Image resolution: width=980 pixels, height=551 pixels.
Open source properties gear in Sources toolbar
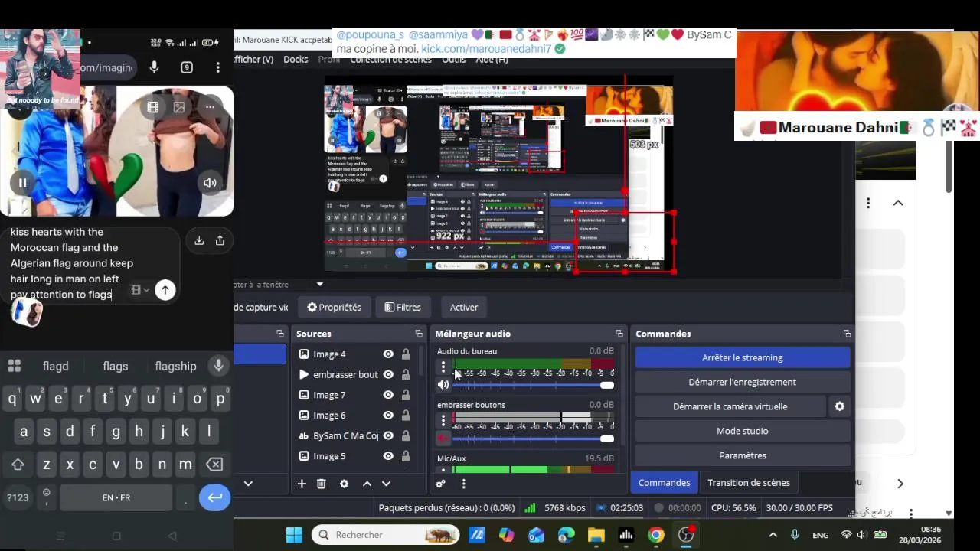344,484
